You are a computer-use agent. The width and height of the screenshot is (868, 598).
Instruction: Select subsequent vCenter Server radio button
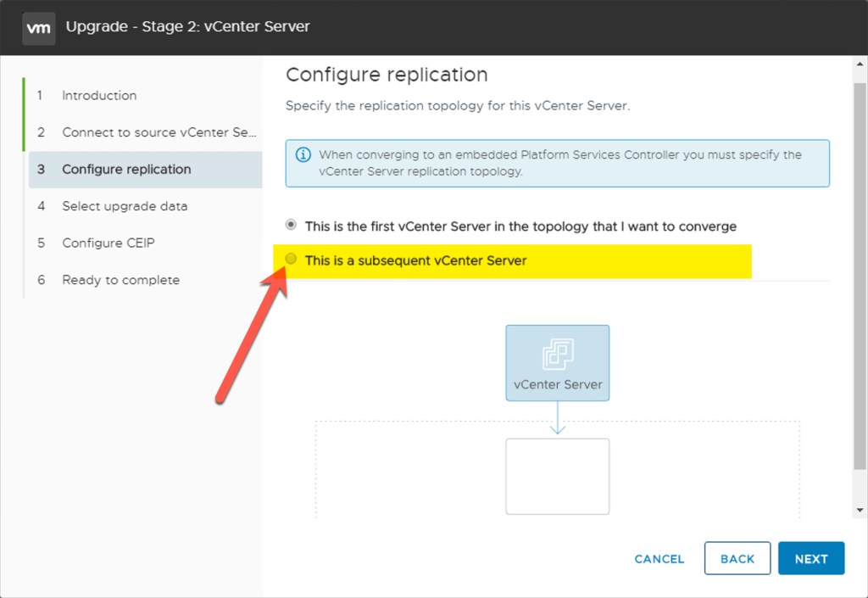pyautogui.click(x=292, y=260)
